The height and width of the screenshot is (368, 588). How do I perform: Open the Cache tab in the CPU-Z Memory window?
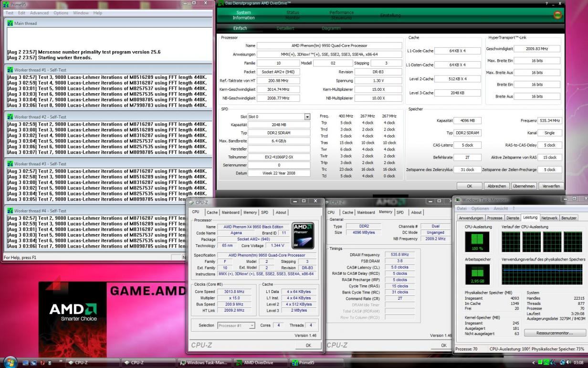348,212
